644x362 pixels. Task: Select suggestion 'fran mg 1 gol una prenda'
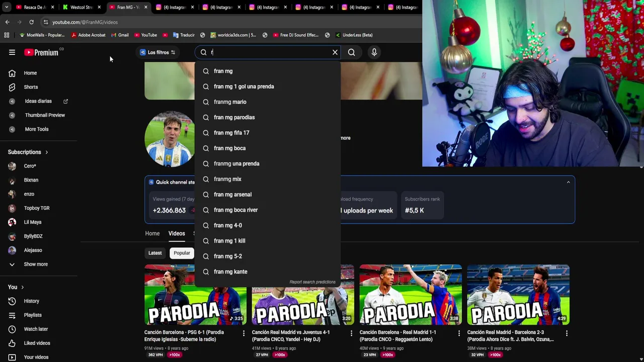(x=268, y=86)
